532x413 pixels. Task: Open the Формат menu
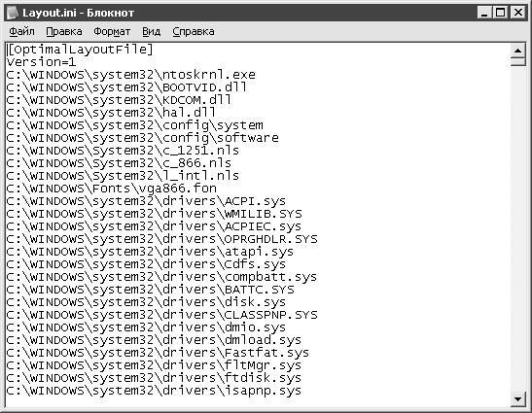point(112,31)
